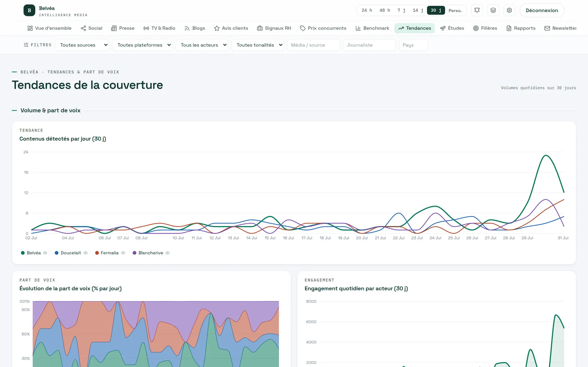Open the Études tab
This screenshot has height=367, width=588.
[x=452, y=28]
